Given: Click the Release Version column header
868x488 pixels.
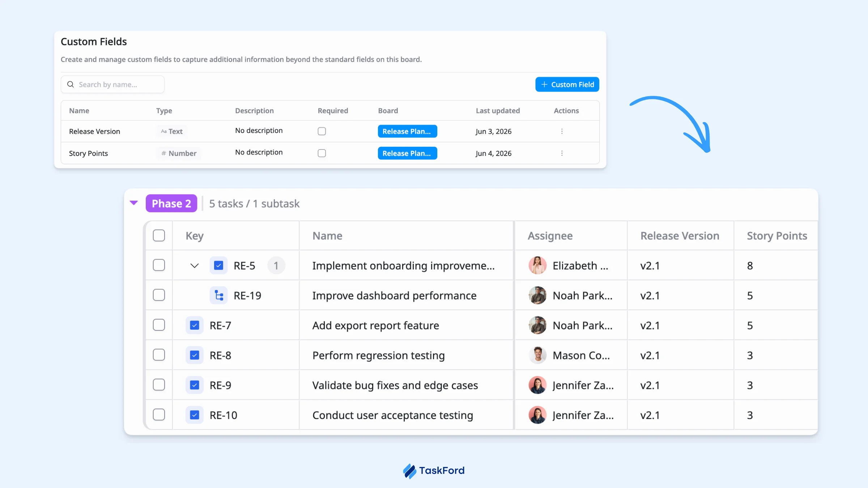Looking at the screenshot, I should click(680, 236).
